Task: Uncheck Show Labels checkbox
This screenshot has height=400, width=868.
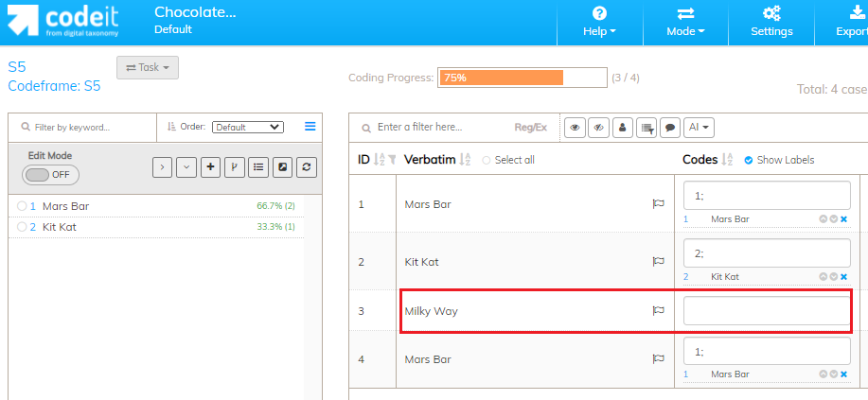Action: click(749, 161)
